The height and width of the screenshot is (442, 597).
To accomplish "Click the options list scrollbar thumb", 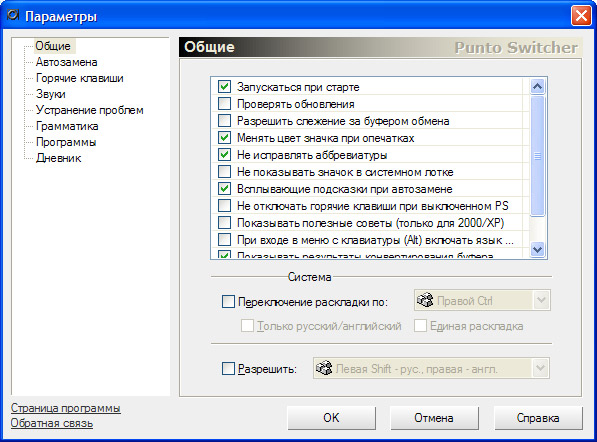I will (x=537, y=156).
